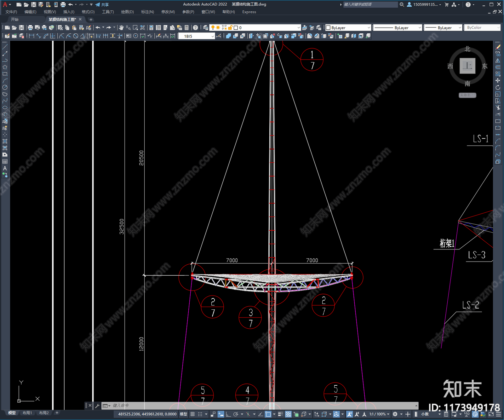Select the Line tool in left toolbar
The image size is (504, 420).
click(5, 47)
